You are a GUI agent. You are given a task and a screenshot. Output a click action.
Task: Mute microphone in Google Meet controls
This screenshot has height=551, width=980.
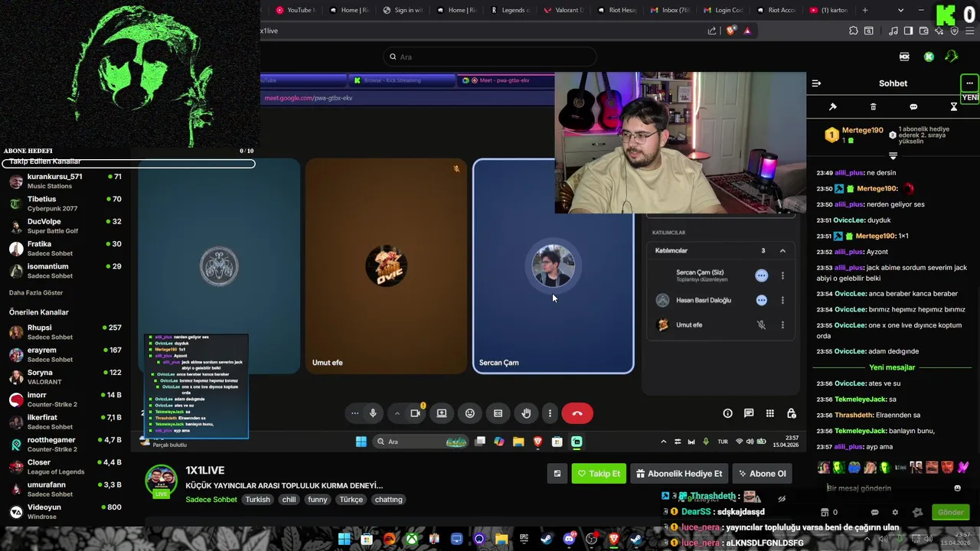point(373,413)
